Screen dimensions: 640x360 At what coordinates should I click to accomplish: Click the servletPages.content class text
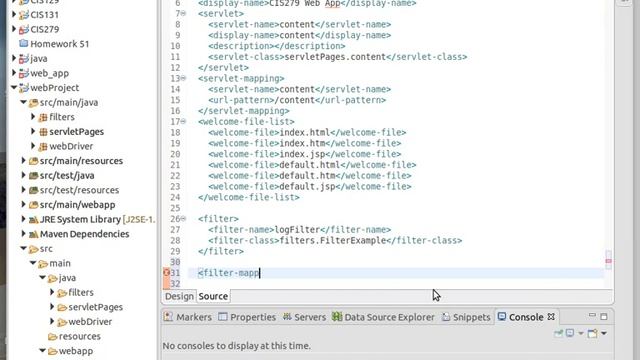[335, 57]
